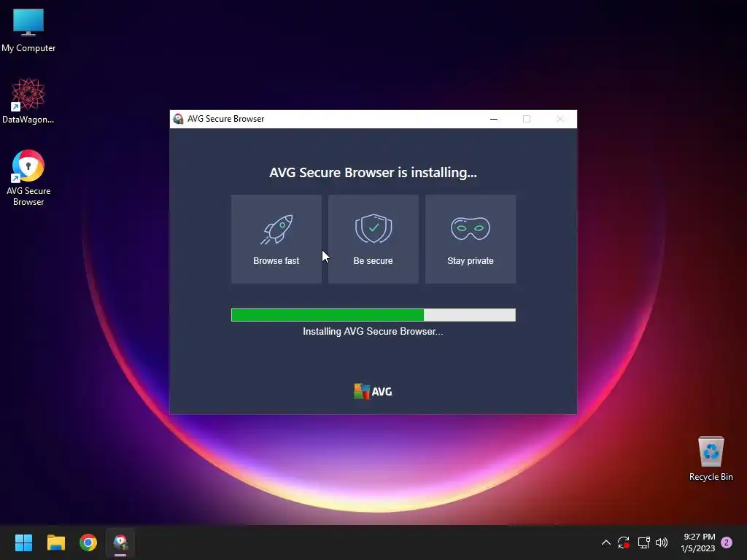Click the Browse fast rocket icon
Image resolution: width=747 pixels, height=560 pixels.
click(x=276, y=230)
